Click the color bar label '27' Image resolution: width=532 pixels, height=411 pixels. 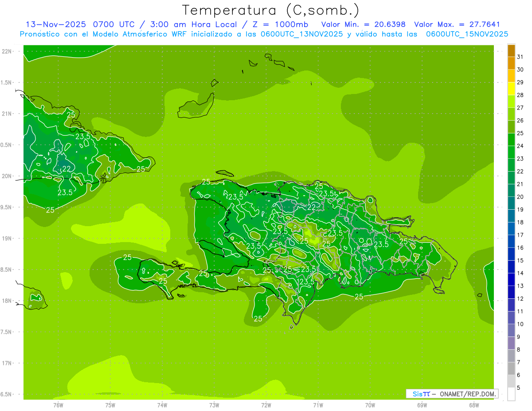[520, 108]
